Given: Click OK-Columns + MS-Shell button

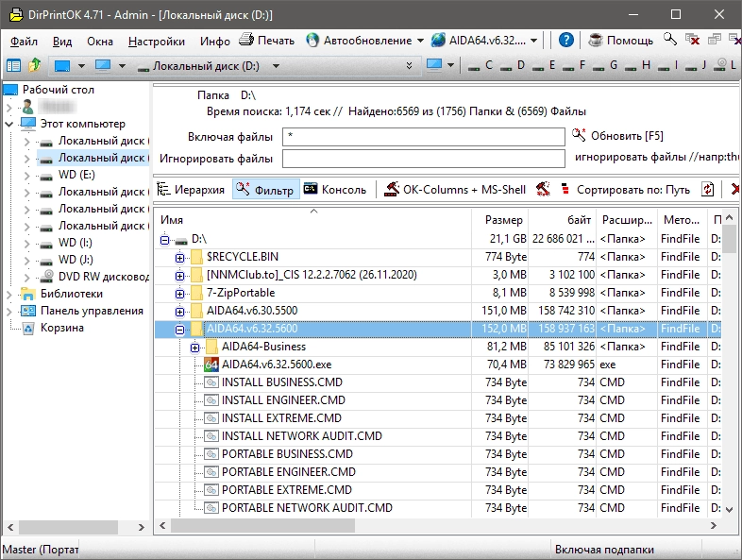Looking at the screenshot, I should tap(455, 190).
